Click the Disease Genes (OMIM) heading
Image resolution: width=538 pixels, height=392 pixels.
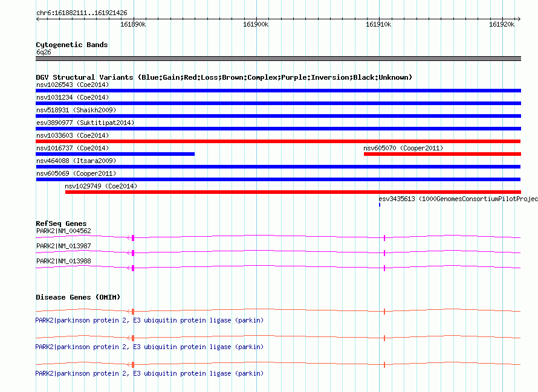[x=78, y=297]
